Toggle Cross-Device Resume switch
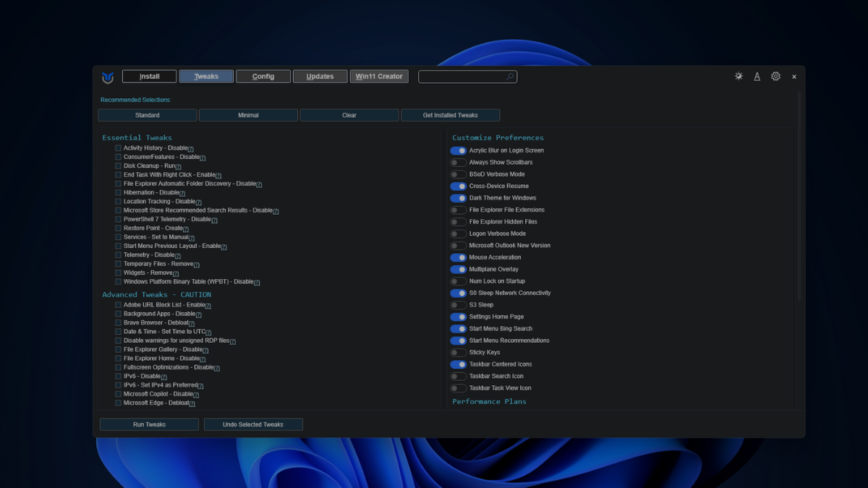The image size is (868, 488). pos(458,187)
